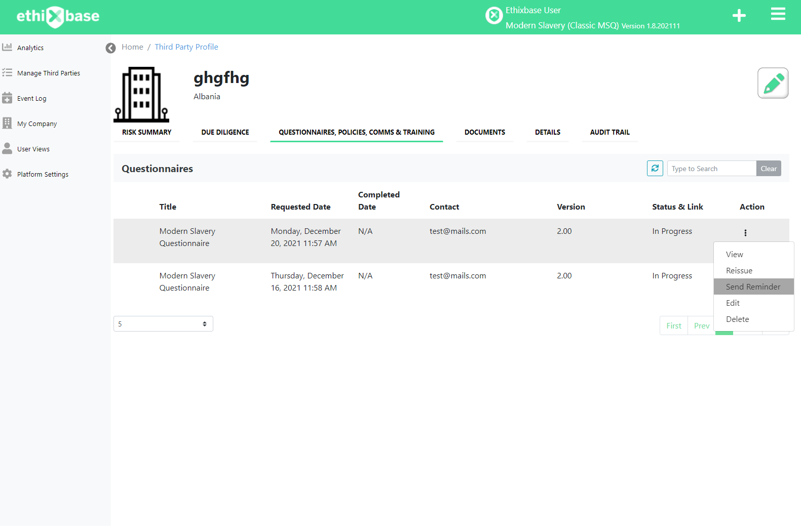Open Manage Third Parties
801x532 pixels.
pyautogui.click(x=49, y=73)
